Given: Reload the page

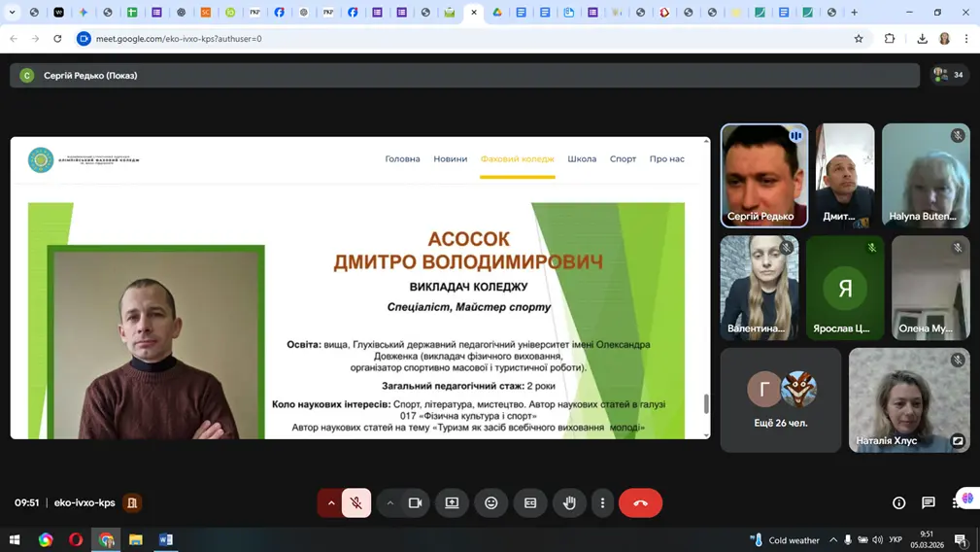Looking at the screenshot, I should (x=57, y=39).
